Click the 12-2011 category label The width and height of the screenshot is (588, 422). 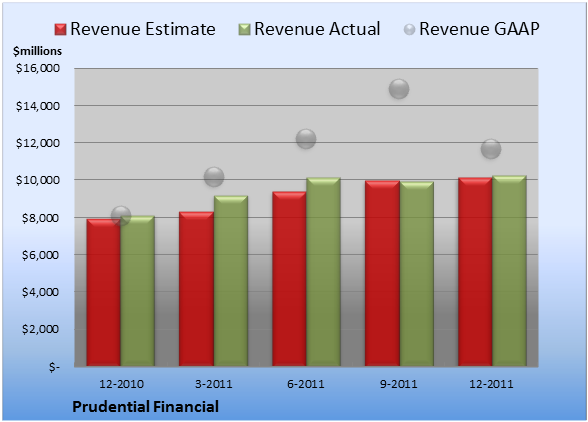[x=491, y=384]
